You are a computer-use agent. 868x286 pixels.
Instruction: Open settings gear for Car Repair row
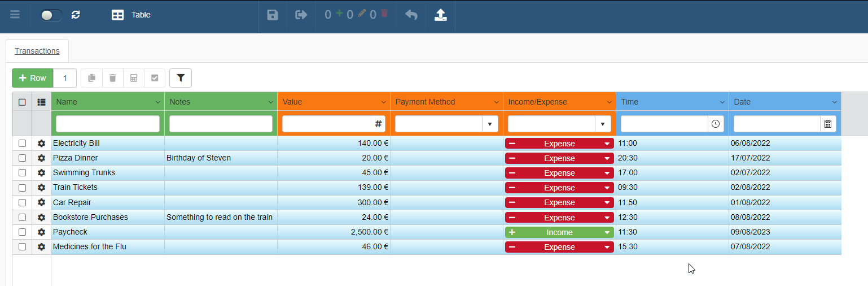[x=41, y=202]
